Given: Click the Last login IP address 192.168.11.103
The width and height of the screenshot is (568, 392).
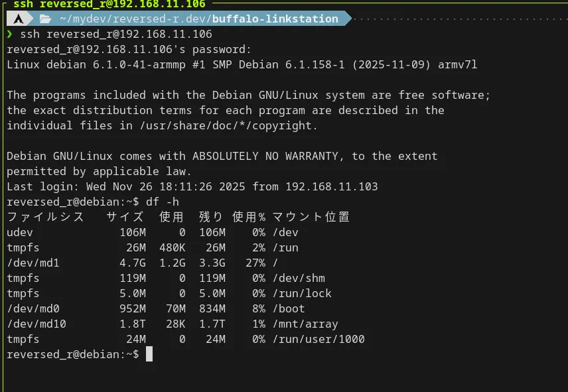Looking at the screenshot, I should coord(332,186).
